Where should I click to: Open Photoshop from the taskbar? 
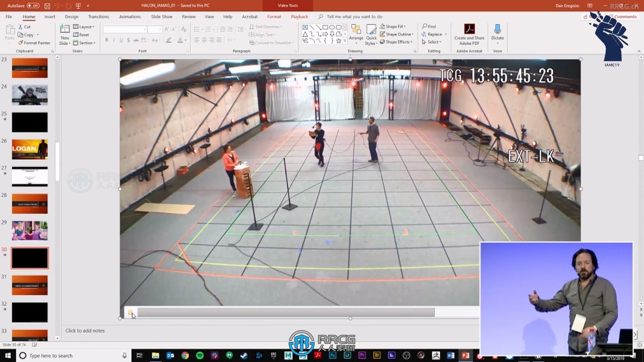pyautogui.click(x=332, y=355)
